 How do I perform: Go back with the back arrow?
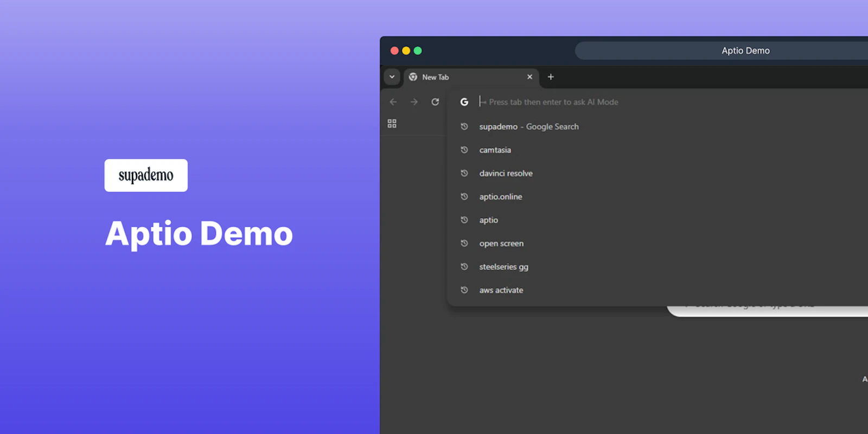click(x=393, y=102)
